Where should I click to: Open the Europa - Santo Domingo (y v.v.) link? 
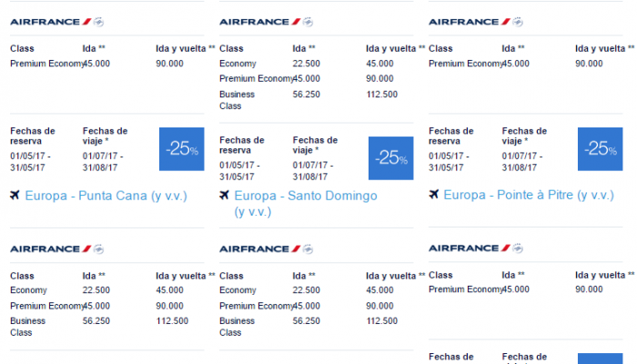(306, 204)
